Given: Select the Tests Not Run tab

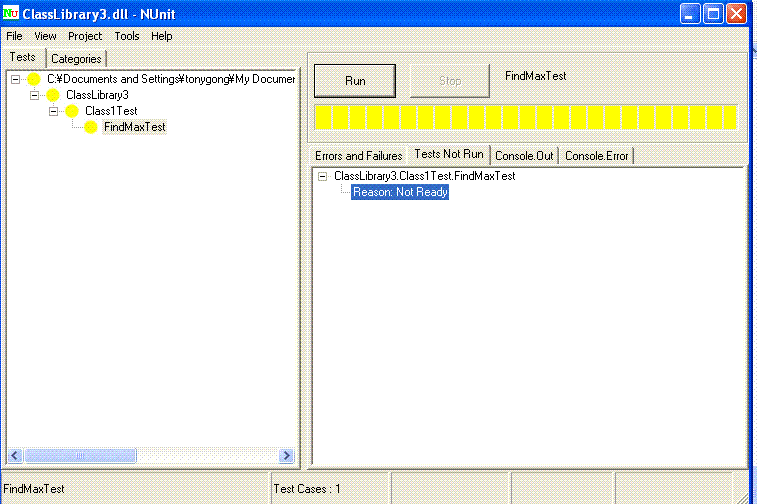Looking at the screenshot, I should 449,154.
